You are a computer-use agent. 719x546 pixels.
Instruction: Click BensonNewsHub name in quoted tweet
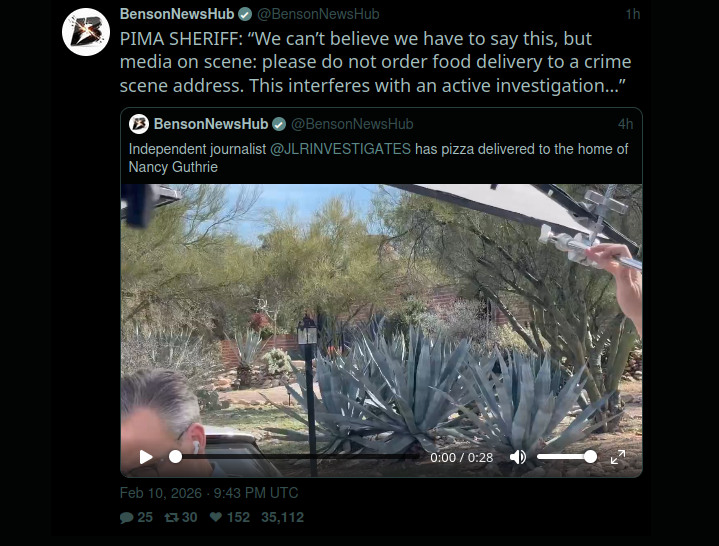click(211, 124)
